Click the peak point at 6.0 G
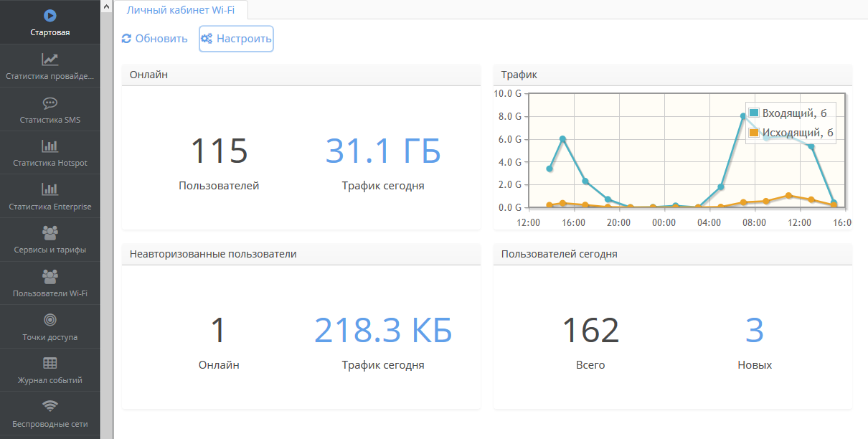Screen dimensions: 868x439 (x=562, y=139)
